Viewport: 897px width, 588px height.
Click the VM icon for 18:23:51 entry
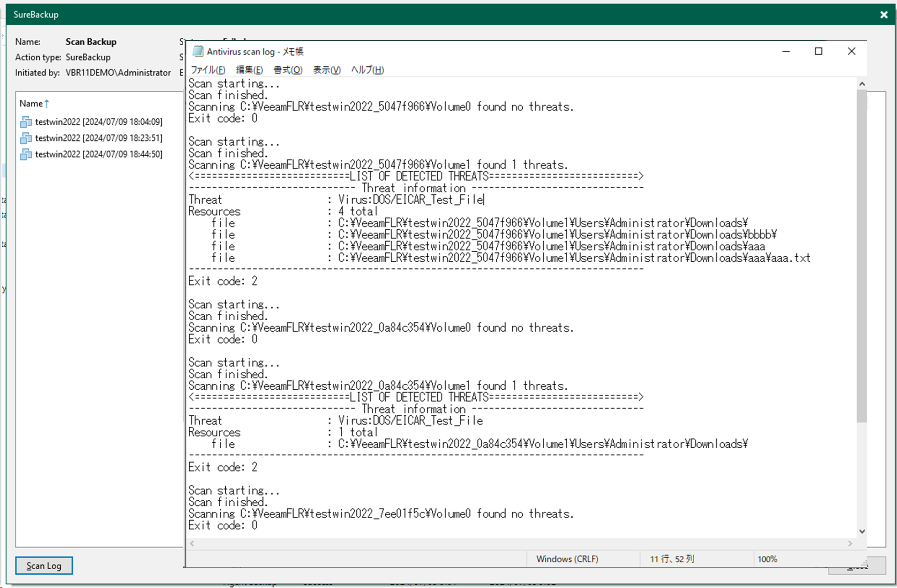coord(26,138)
